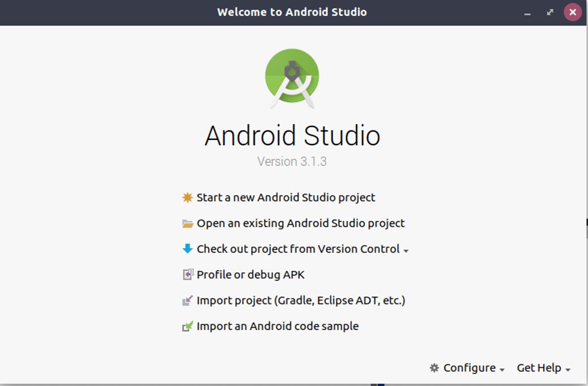The width and height of the screenshot is (588, 386).
Task: Click the Configure gear icon
Action: coord(434,368)
